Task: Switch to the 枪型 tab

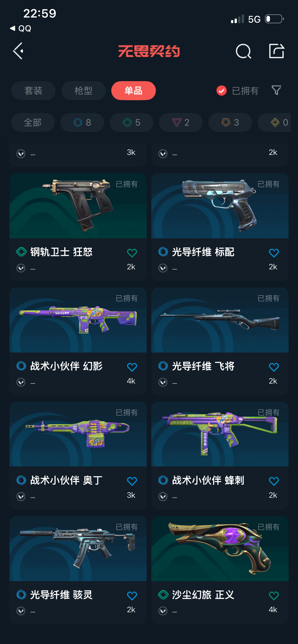Action: point(84,91)
